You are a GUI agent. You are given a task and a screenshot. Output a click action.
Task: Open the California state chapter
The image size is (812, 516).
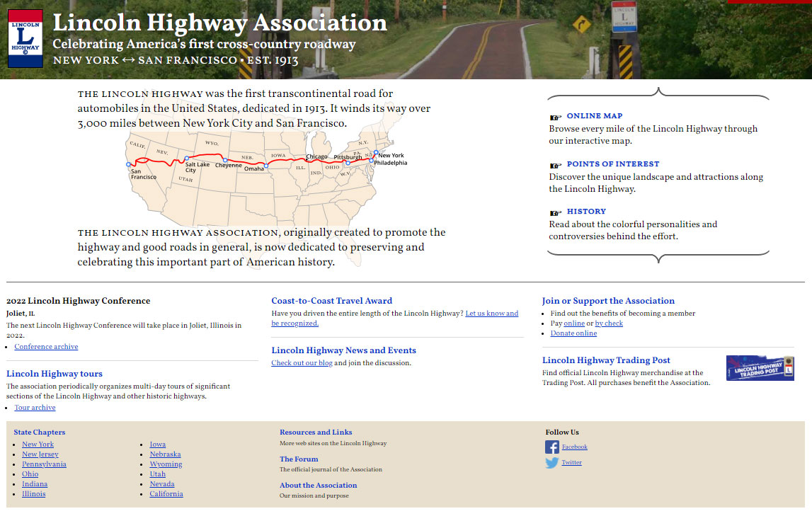coord(166,494)
